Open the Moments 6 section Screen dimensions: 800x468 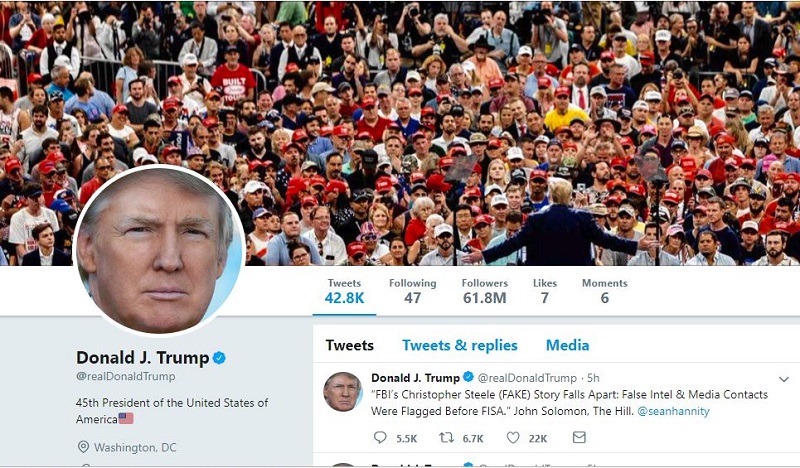coord(605,291)
